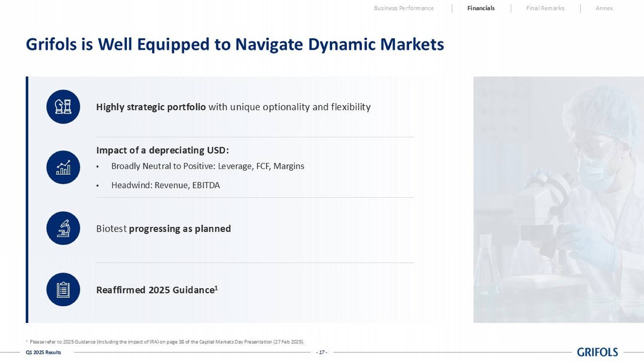Click the clipboard 2025 Guidance icon
Viewport: 644px width, 362px height.
[x=63, y=290]
